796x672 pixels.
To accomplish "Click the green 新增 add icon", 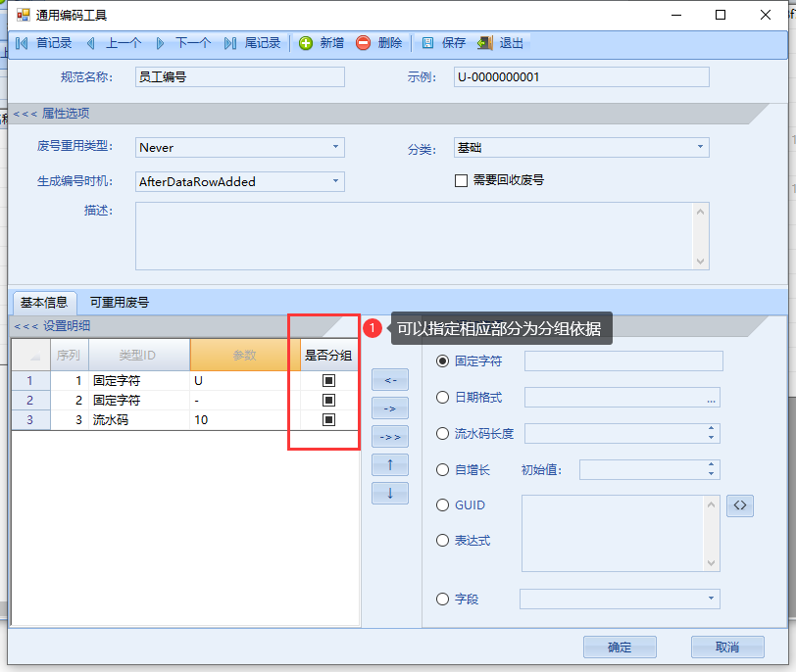I will point(306,43).
